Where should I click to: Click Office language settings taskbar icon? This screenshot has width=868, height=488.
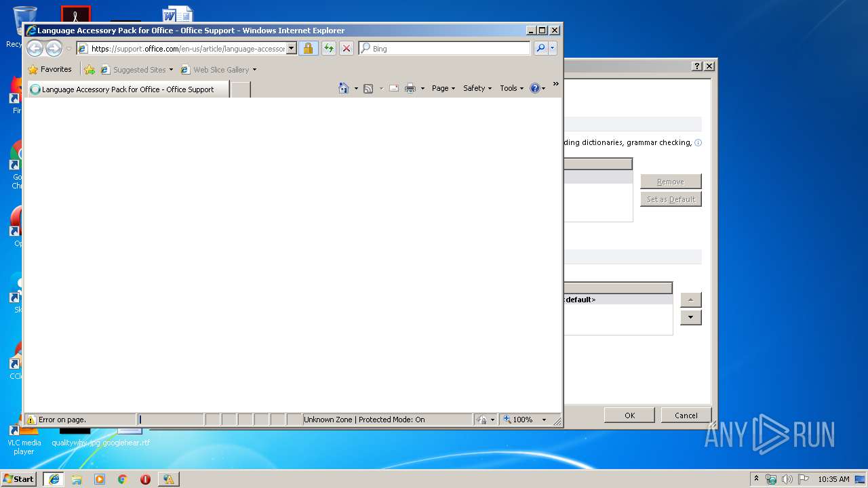[x=168, y=479]
